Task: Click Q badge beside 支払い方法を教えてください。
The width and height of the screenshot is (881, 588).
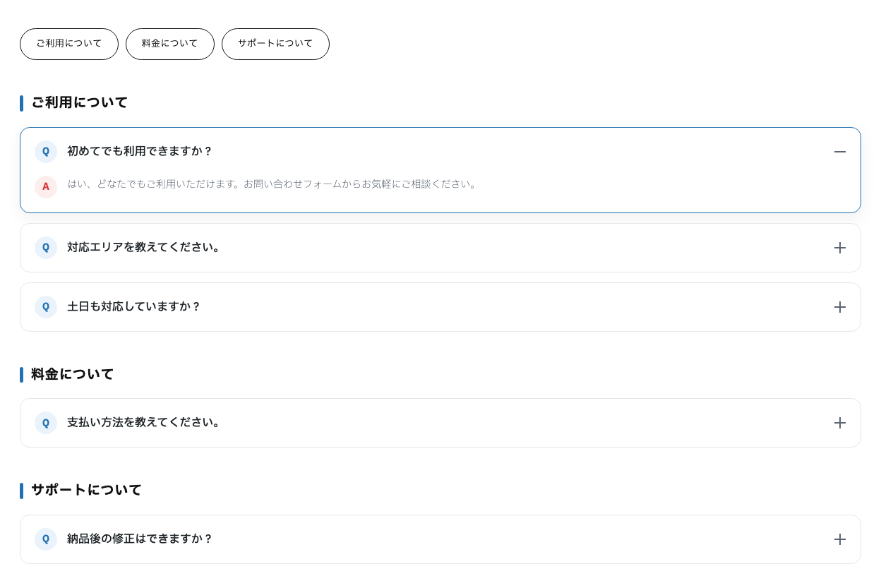Action: (46, 423)
